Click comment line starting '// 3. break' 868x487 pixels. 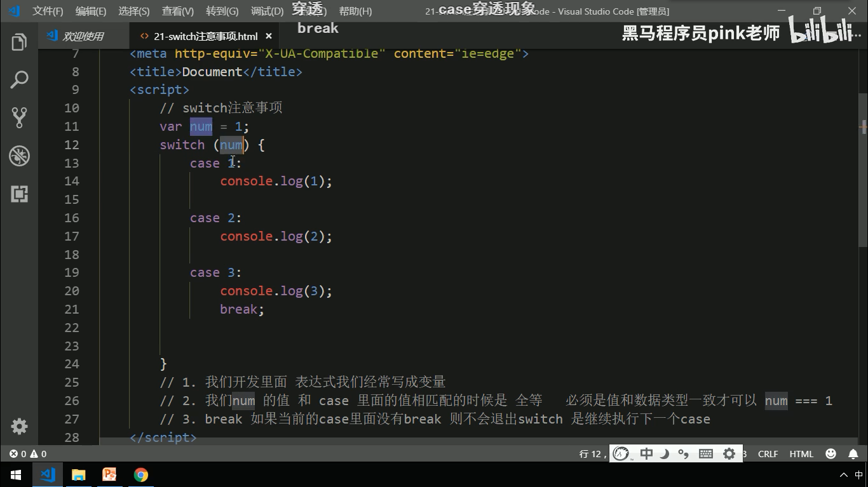click(435, 419)
